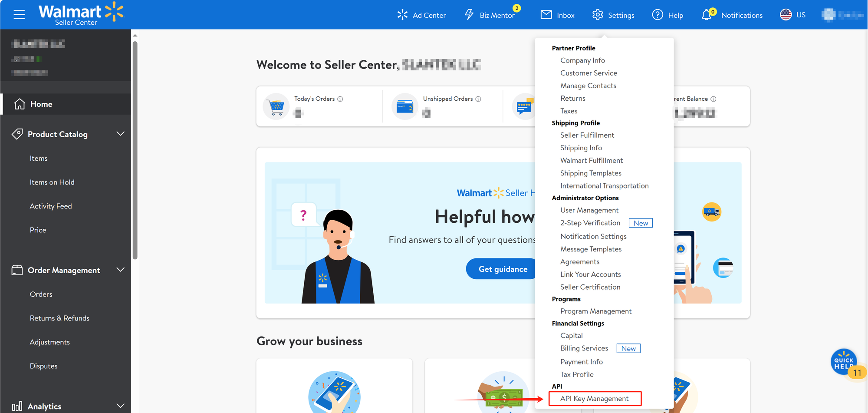Select User Management in Settings menu
This screenshot has height=413, width=868.
coord(589,210)
